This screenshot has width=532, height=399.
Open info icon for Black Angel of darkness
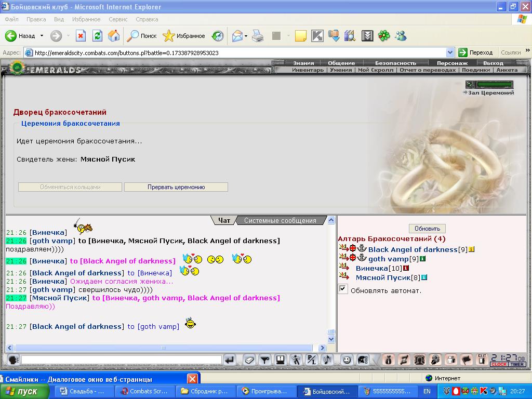pos(472,249)
